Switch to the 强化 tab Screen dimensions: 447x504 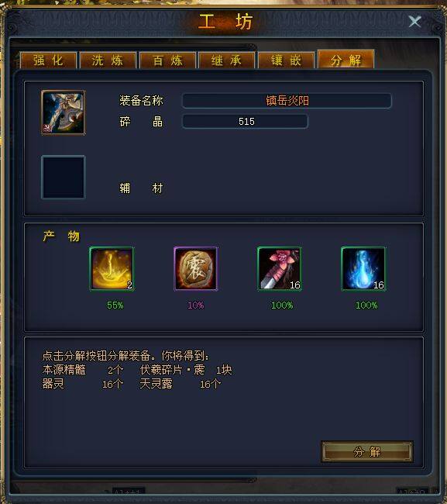[49, 60]
